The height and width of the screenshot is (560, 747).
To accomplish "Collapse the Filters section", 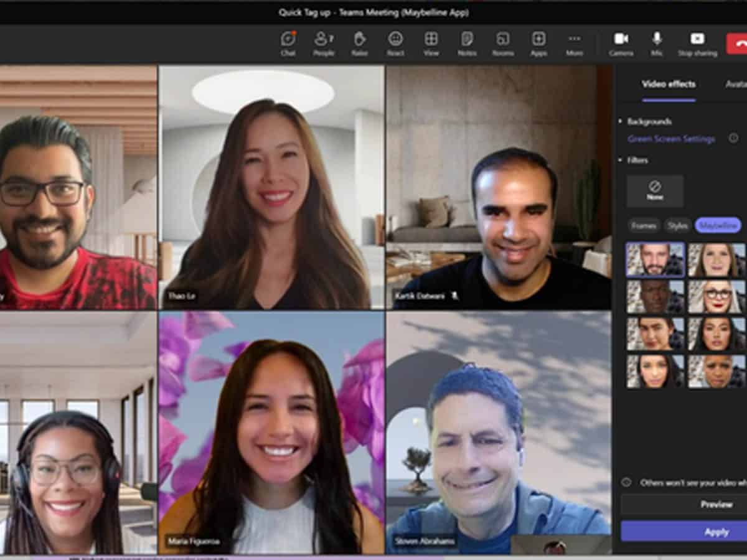I will tap(621, 160).
